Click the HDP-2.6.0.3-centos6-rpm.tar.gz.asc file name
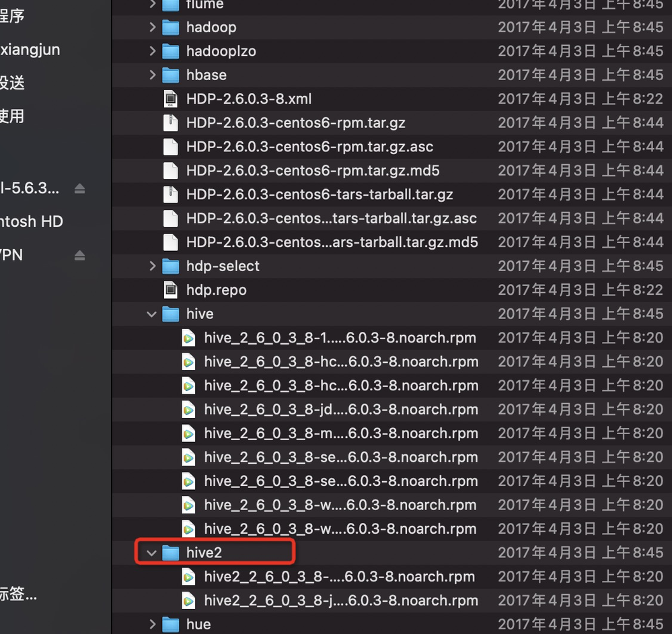The image size is (672, 634). [x=310, y=147]
